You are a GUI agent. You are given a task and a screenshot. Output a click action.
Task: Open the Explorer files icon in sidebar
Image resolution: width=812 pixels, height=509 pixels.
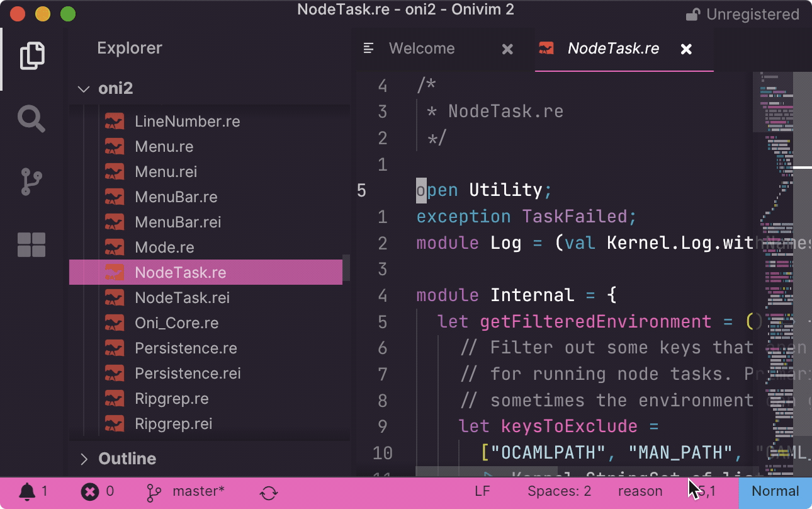coord(32,55)
